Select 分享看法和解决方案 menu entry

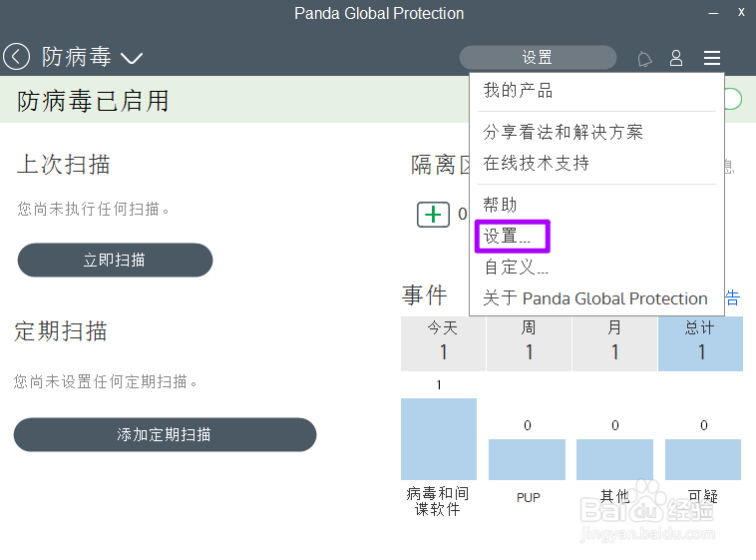pyautogui.click(x=563, y=132)
